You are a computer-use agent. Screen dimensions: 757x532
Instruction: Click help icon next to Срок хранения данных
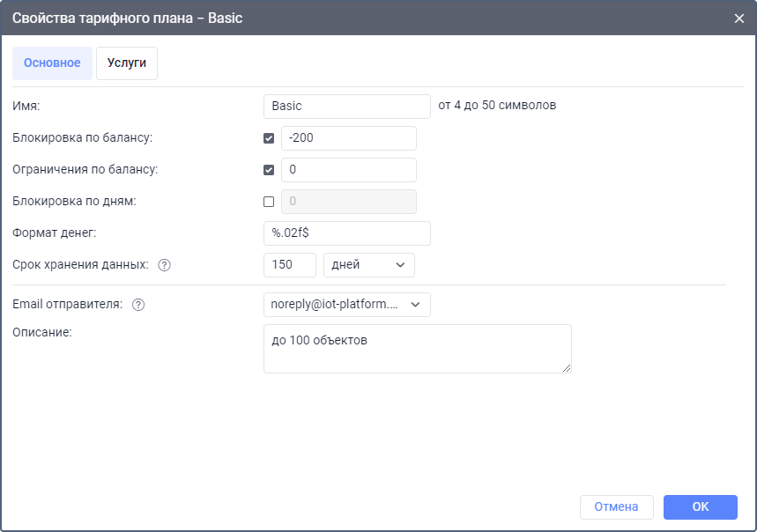tap(164, 265)
